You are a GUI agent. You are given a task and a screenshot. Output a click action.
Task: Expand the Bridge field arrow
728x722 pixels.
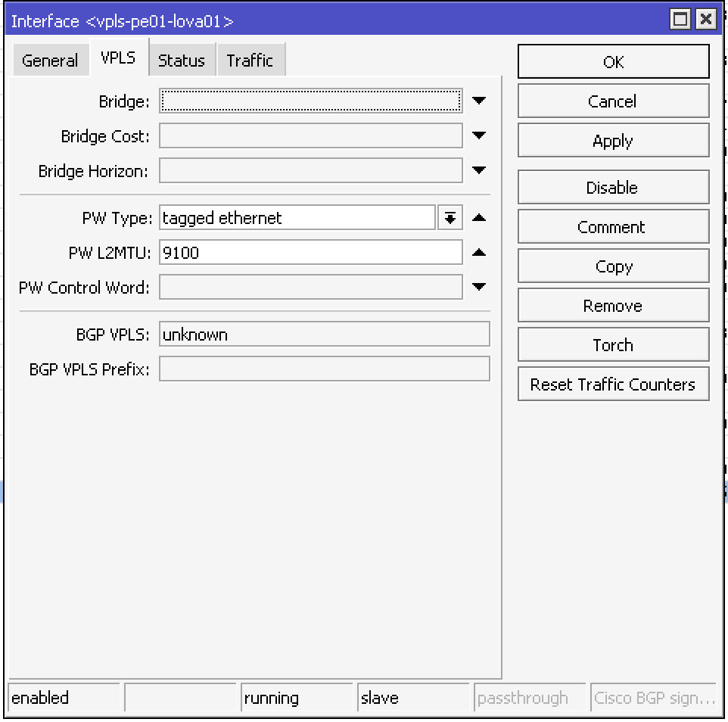478,101
